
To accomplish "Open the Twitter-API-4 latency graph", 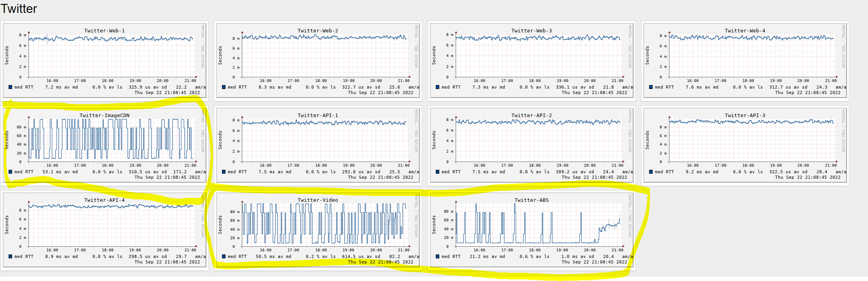I will click(105, 230).
